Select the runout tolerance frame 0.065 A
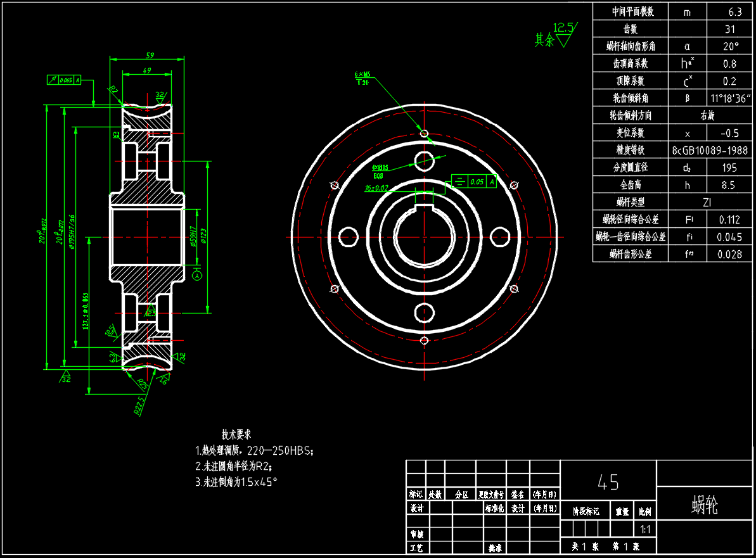The width and height of the screenshot is (756, 558). [63, 80]
